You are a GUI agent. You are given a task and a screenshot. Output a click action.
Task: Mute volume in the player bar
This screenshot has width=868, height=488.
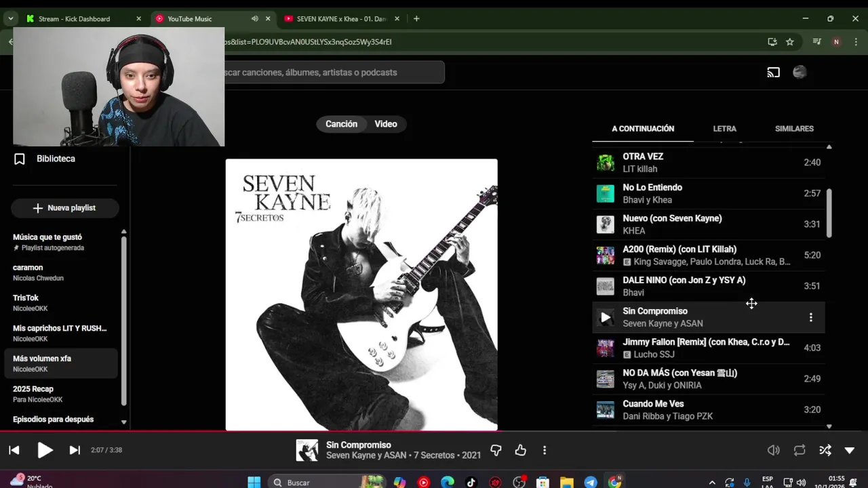773,450
